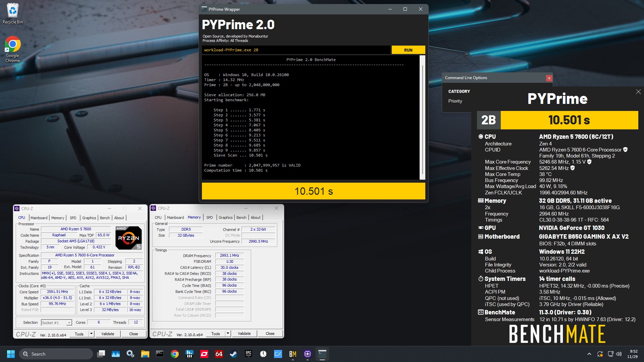Click the verified shield next to CPUID
The width and height of the screenshot is (644, 362).
(625, 150)
